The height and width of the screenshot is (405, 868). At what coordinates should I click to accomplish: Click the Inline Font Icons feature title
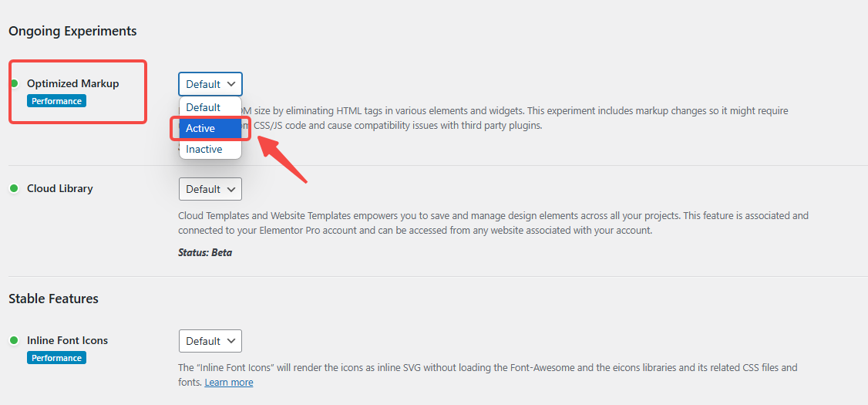pyautogui.click(x=67, y=340)
